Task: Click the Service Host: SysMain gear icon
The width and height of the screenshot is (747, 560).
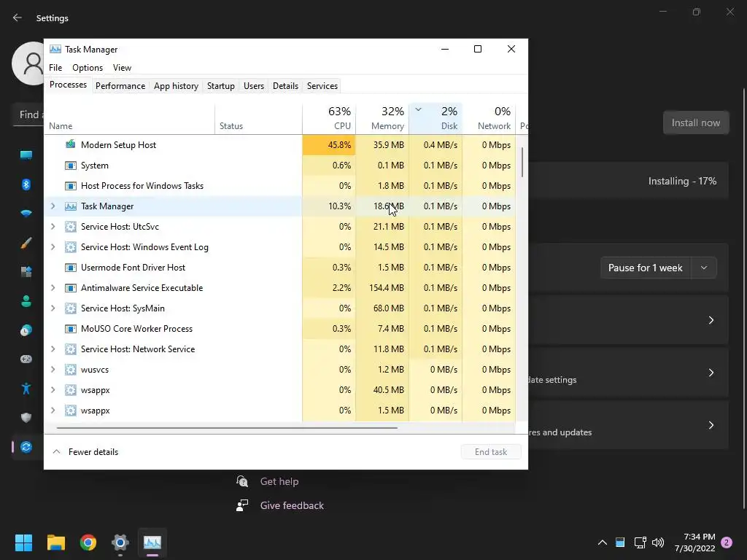Action: pyautogui.click(x=71, y=308)
